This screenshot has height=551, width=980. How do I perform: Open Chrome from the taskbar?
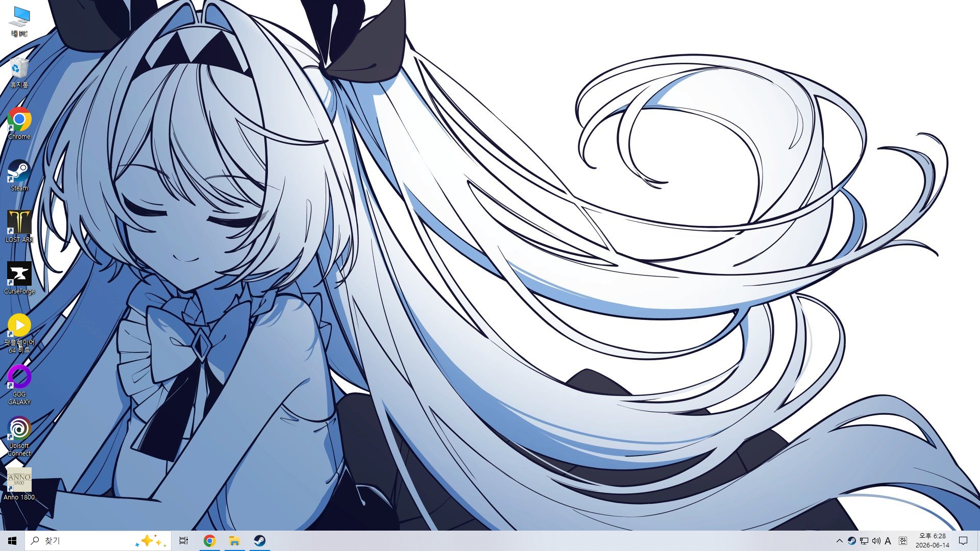coord(209,541)
